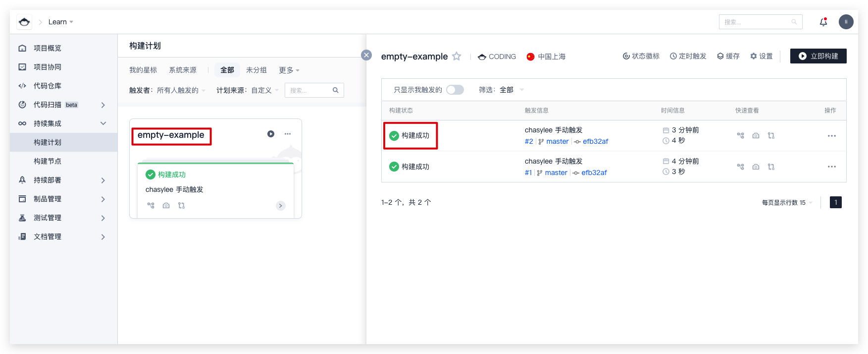The height and width of the screenshot is (354, 868).
Task: Click the notification bell icon
Action: click(x=823, y=22)
